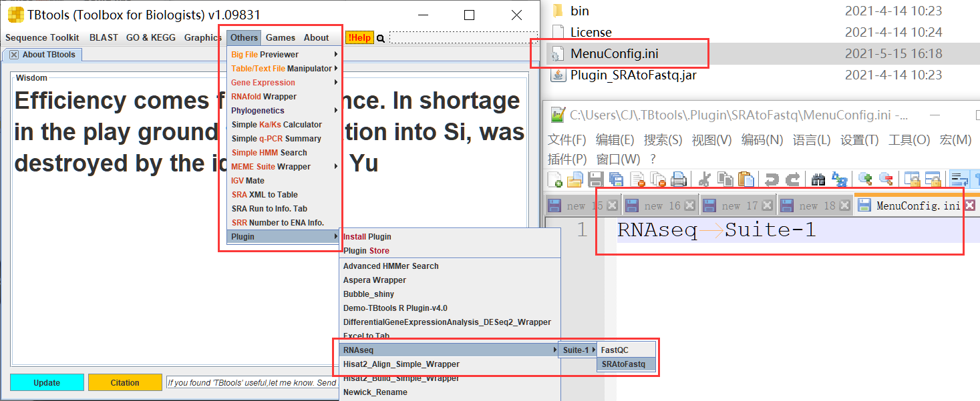Close the new 16 tab in Notepad++
980x401 pixels.
[x=689, y=206]
